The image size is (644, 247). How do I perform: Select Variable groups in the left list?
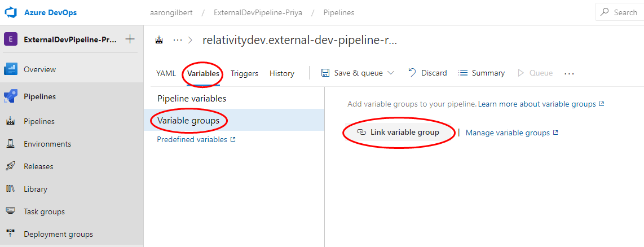click(234, 121)
